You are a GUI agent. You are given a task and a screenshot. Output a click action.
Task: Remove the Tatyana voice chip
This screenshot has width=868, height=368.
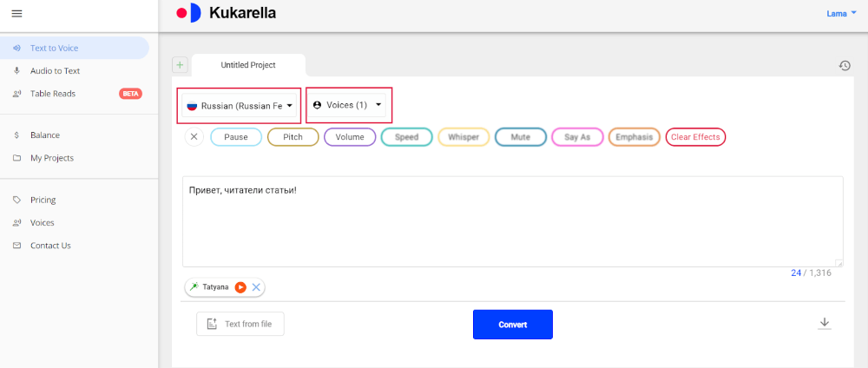[x=256, y=287]
